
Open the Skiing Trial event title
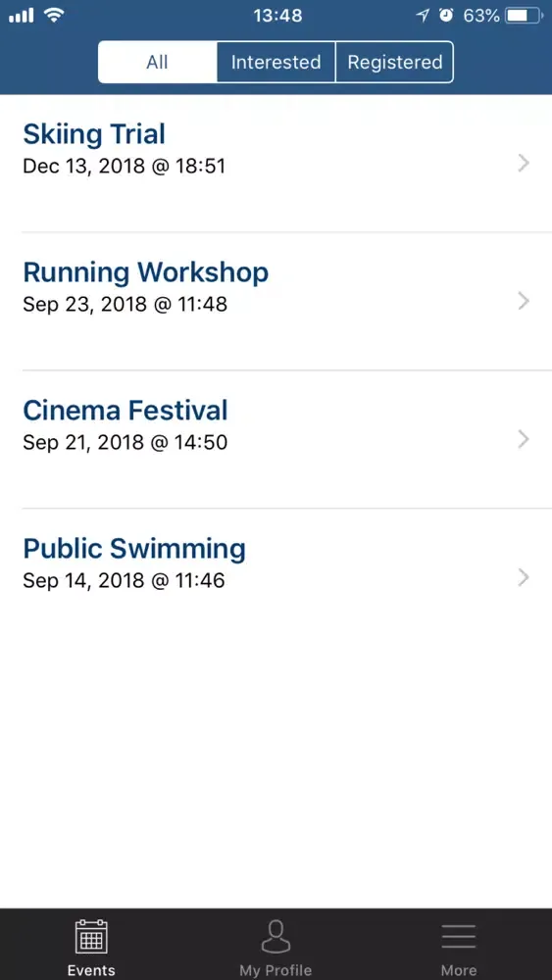(x=94, y=134)
